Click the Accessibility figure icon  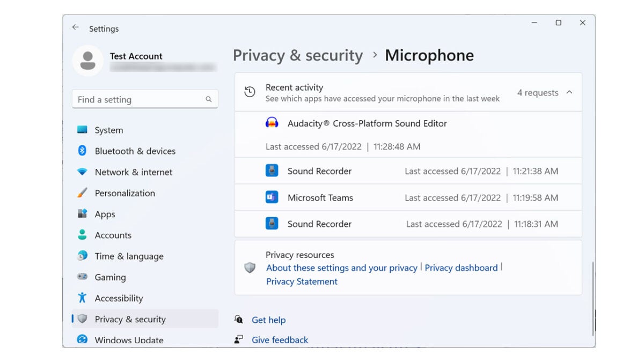point(82,298)
